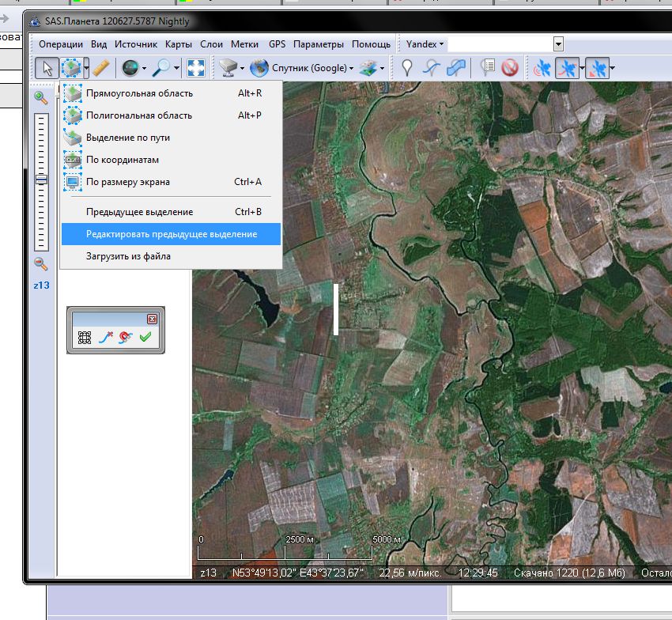Click the zoom level slider handle
Screen dimensions: 672x620
pos(41,180)
